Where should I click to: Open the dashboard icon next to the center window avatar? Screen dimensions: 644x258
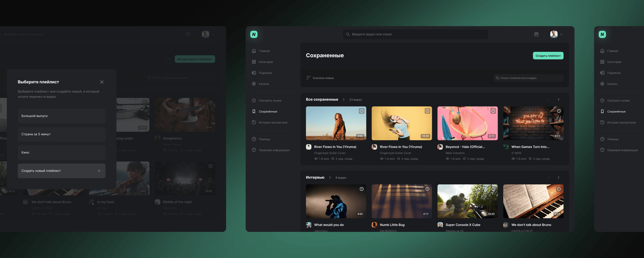point(536,34)
